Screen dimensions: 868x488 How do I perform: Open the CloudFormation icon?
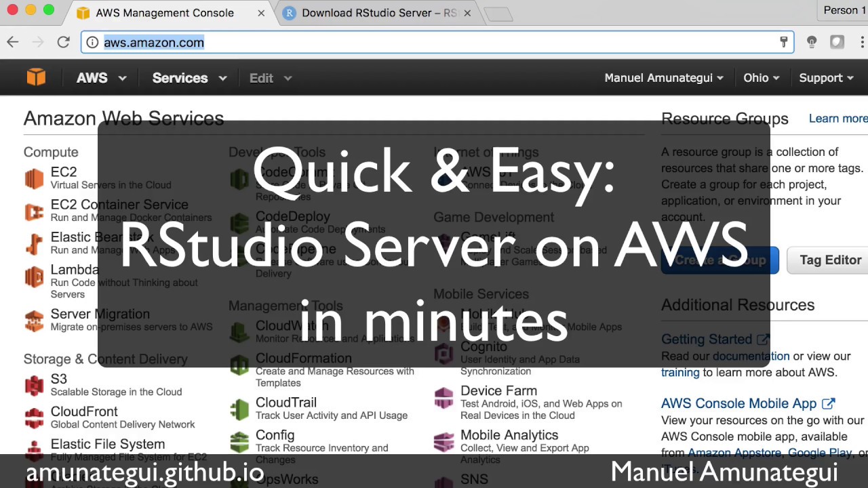click(239, 365)
